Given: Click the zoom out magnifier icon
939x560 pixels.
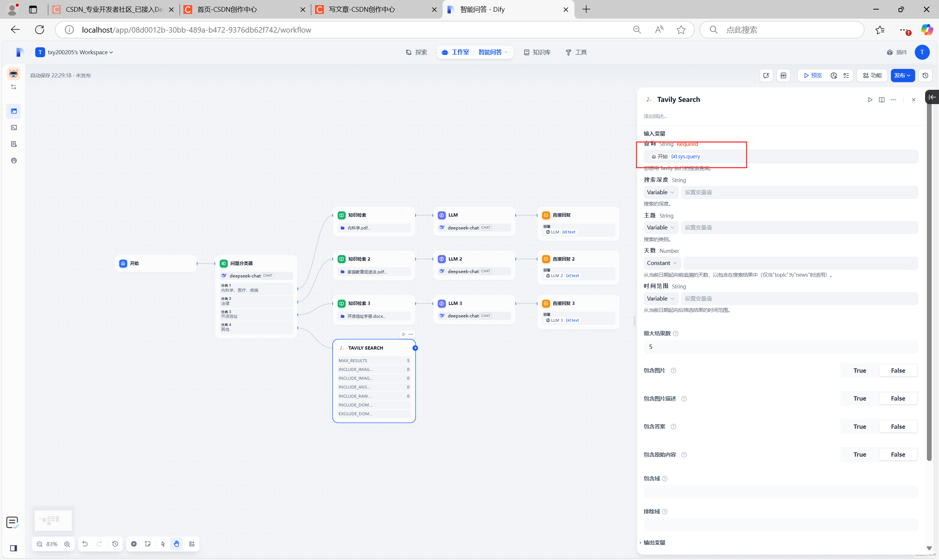Looking at the screenshot, I should [x=40, y=544].
